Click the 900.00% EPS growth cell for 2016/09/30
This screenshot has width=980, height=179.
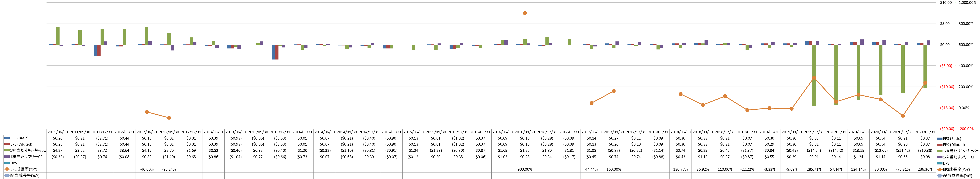tap(525, 169)
